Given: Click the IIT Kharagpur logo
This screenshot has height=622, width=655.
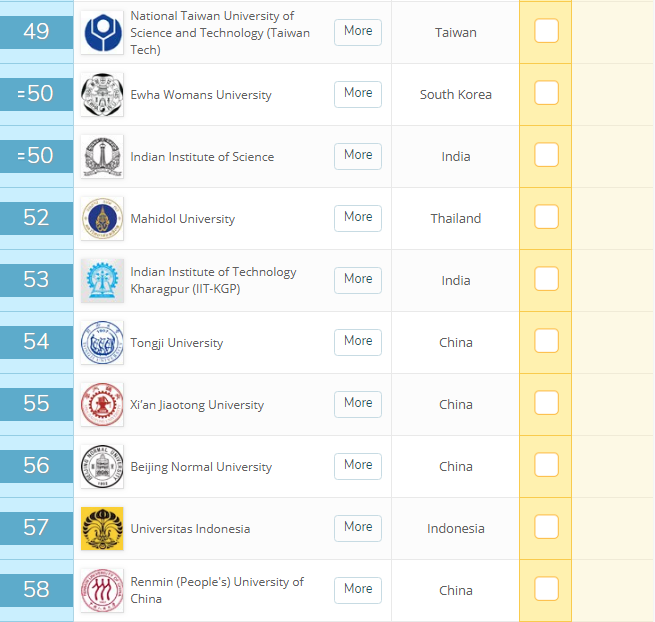Looking at the screenshot, I should coord(102,280).
